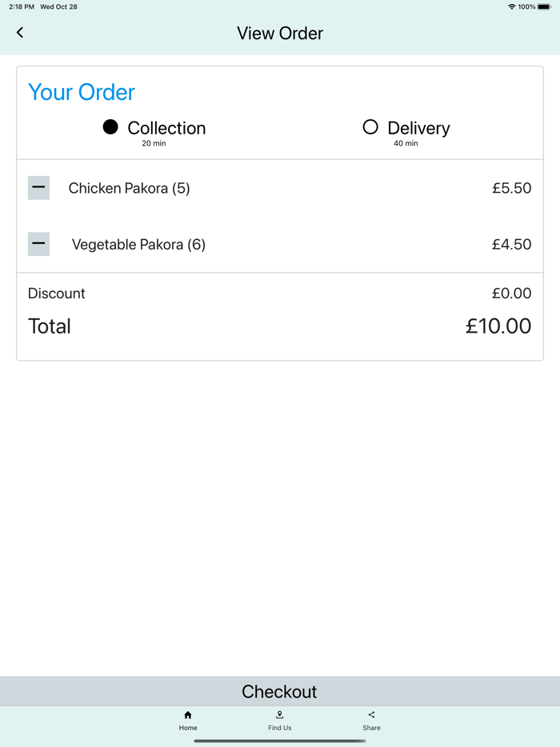Choose the Delivery radio option
Viewport: 560px width, 747px height.
pos(370,127)
